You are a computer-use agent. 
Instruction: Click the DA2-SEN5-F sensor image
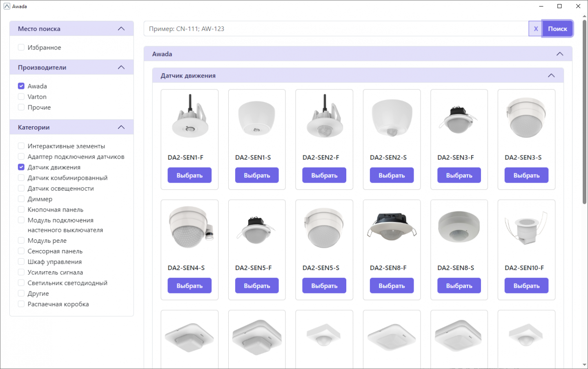click(256, 230)
